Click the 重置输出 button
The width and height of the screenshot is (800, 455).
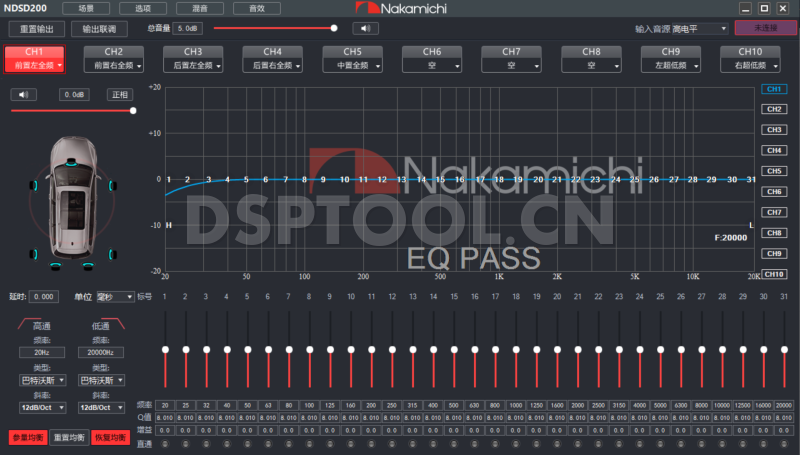(38, 28)
